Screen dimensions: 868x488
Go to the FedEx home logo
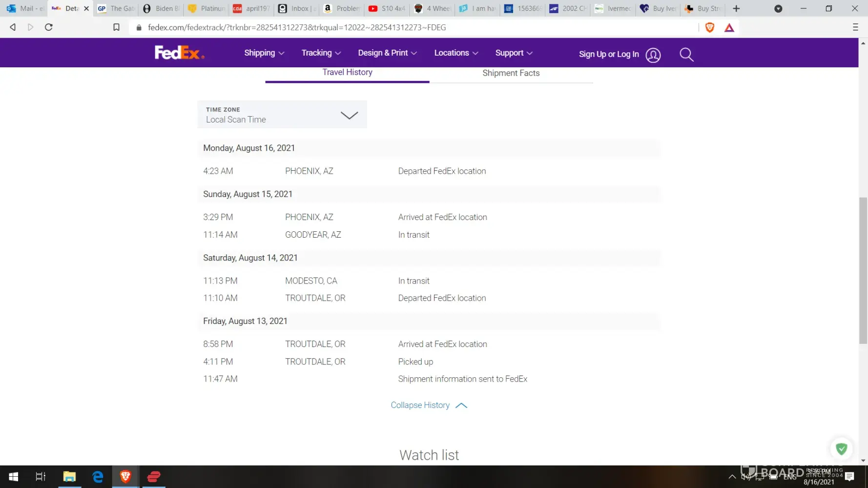[x=179, y=52]
